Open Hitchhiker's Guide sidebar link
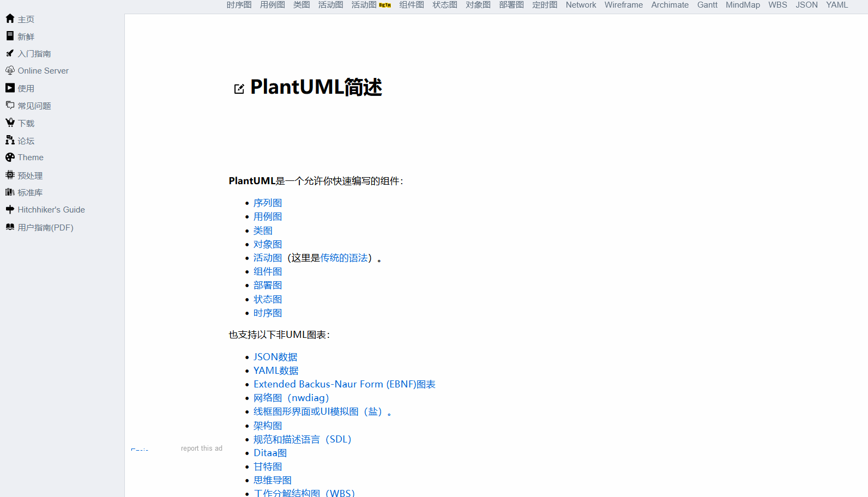Image resolution: width=868 pixels, height=497 pixels. coord(51,210)
